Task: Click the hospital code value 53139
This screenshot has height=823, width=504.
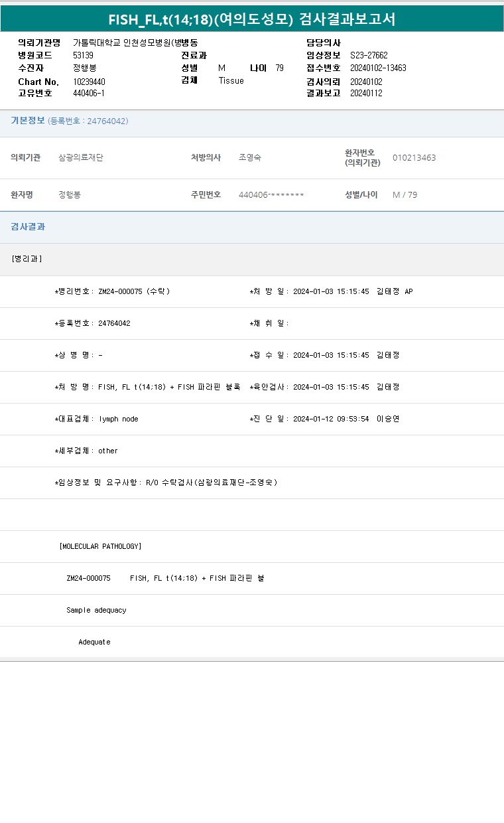Action: pos(83,56)
